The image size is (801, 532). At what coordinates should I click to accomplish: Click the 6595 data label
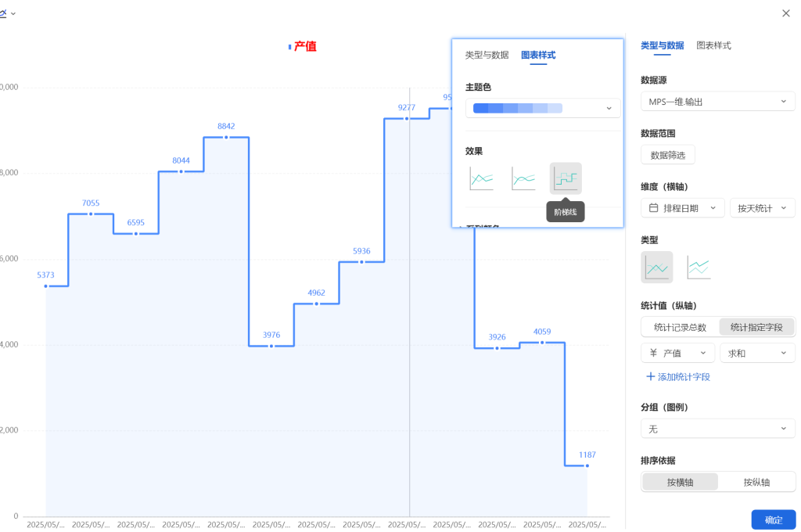[136, 222]
